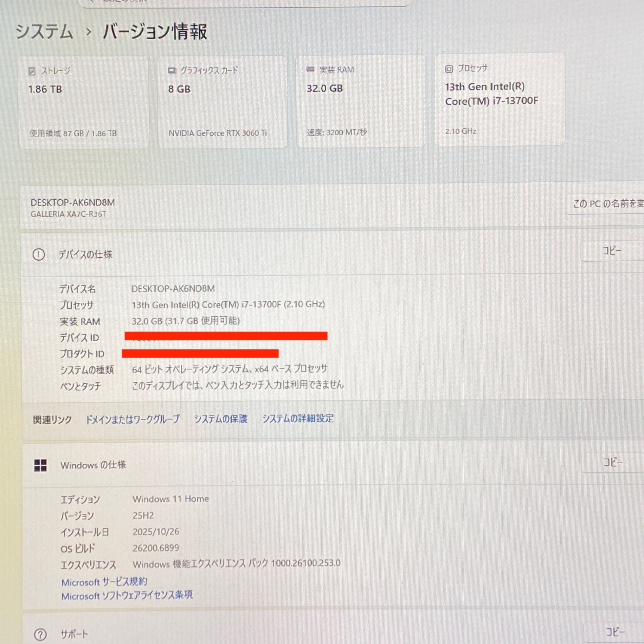The height and width of the screenshot is (644, 644).
Task: Click the graphics card icon
Action: (172, 70)
